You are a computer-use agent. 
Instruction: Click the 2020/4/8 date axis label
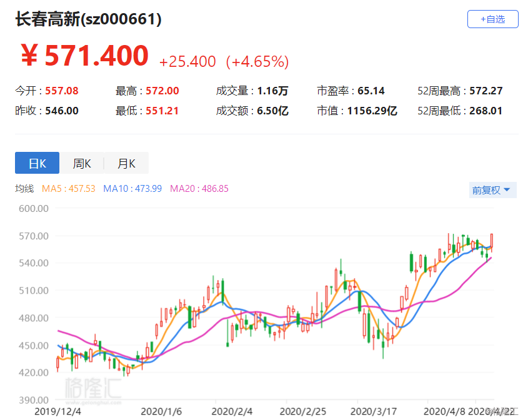[x=444, y=412]
